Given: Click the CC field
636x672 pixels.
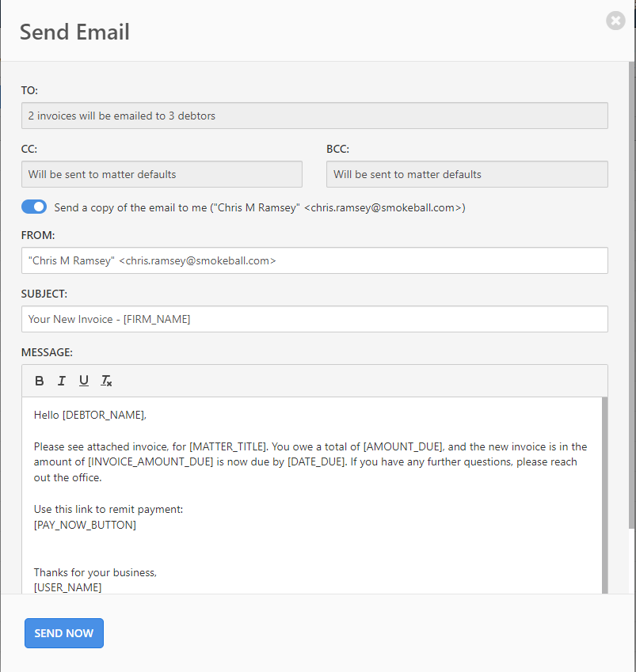Looking at the screenshot, I should tap(162, 174).
